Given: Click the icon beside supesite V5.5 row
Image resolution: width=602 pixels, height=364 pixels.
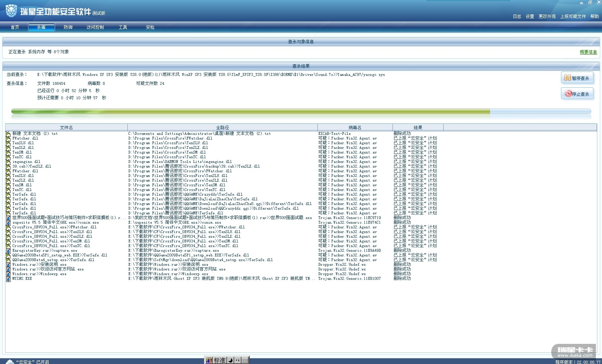Looking at the screenshot, I should click(8, 222).
